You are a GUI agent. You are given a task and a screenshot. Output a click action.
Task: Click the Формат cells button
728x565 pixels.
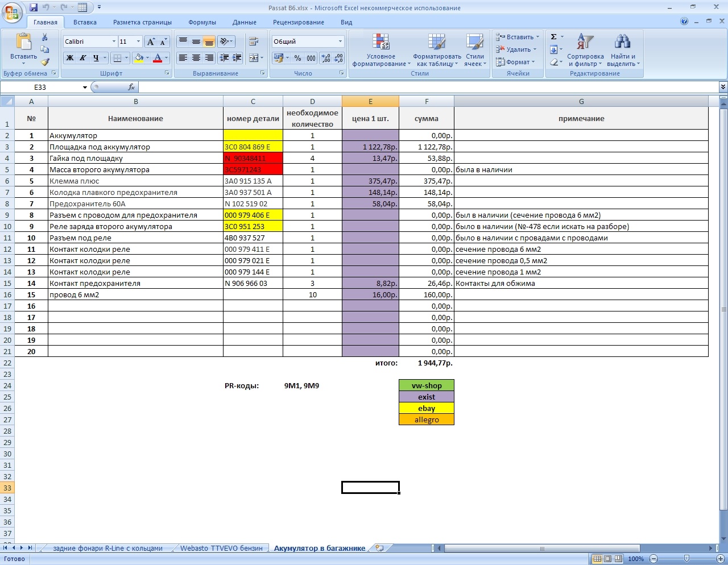(x=514, y=62)
